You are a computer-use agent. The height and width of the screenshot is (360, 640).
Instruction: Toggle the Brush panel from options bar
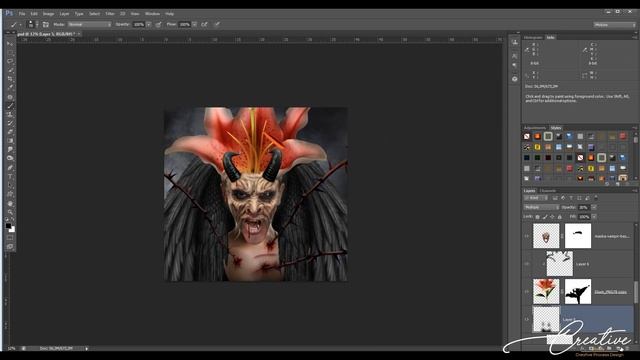click(46, 24)
